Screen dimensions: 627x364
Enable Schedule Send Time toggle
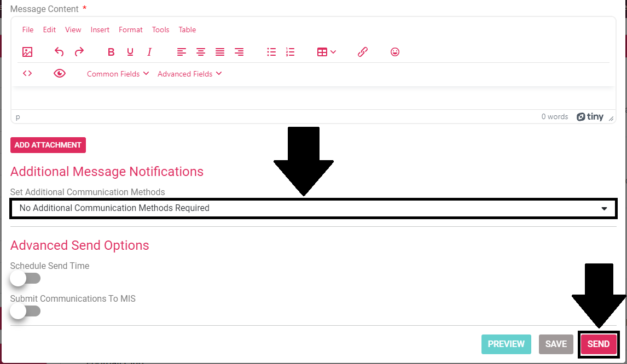[25, 279]
